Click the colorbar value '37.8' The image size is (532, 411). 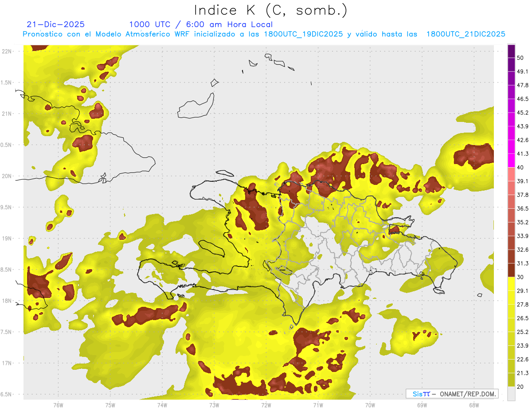tap(523, 195)
